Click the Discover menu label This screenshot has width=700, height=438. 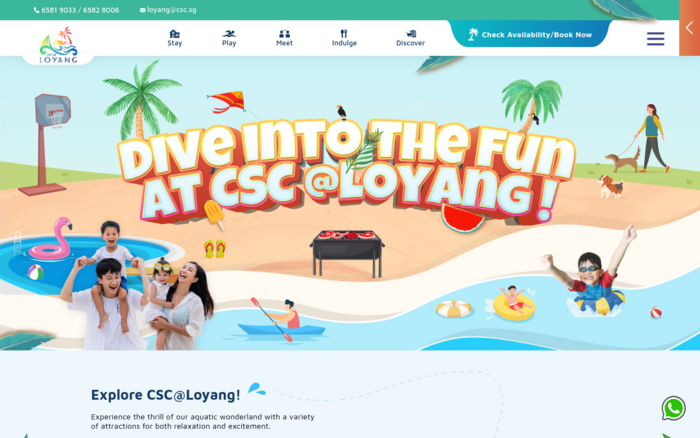click(410, 43)
